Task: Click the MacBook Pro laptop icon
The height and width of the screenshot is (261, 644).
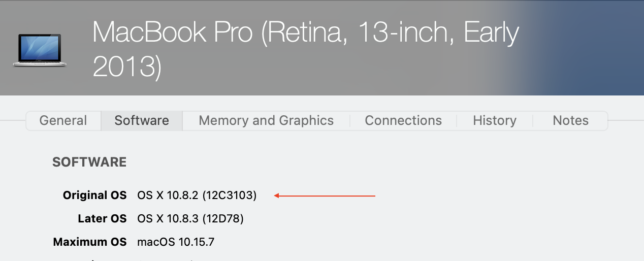Action: [x=40, y=50]
